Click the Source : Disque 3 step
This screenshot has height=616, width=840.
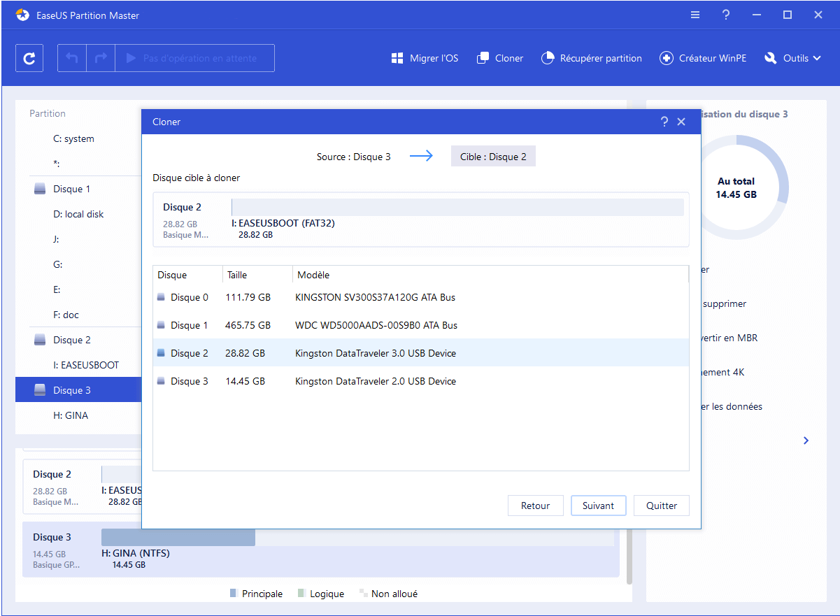(354, 157)
